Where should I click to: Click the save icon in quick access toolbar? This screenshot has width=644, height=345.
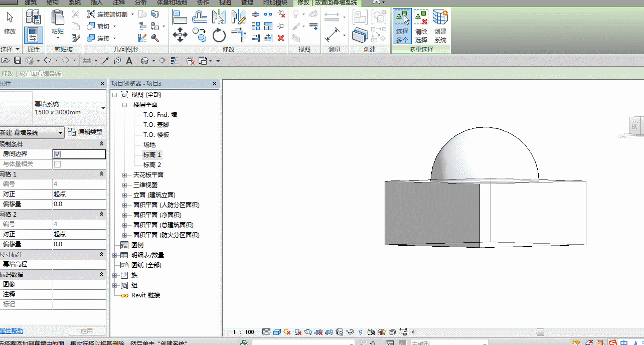18,61
